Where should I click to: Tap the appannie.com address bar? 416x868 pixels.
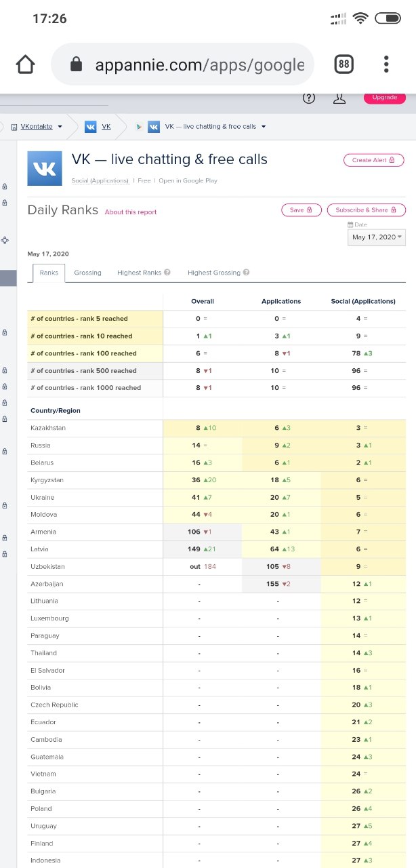click(x=183, y=64)
